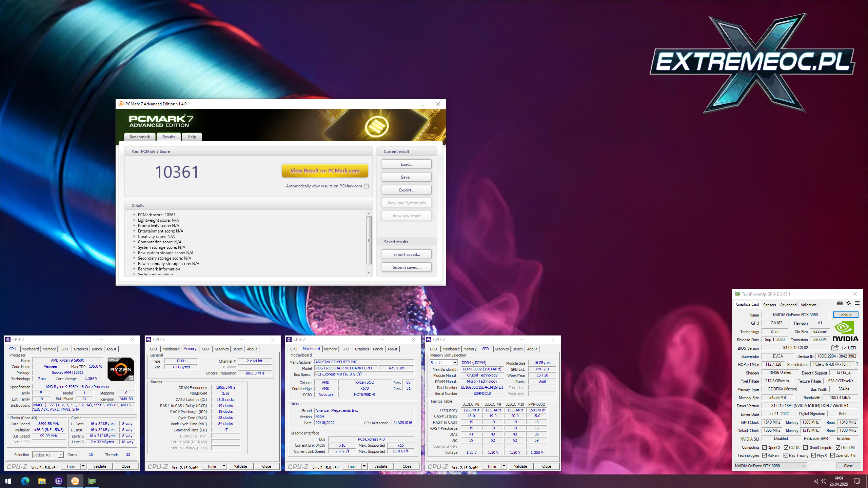Viewport: 868px width, 488px height.
Task: Open Tools dropdown arrow in CPU-Z SPD window
Action: pos(504,466)
